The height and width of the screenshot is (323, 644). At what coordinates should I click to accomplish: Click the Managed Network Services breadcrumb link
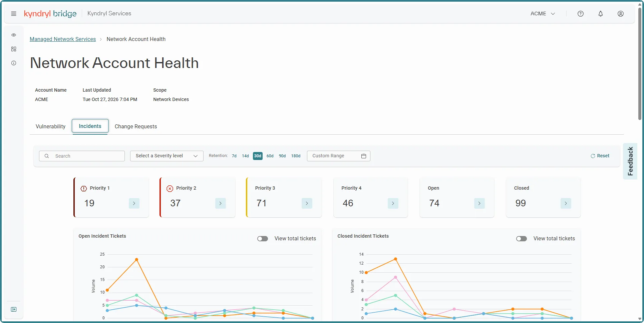(63, 39)
